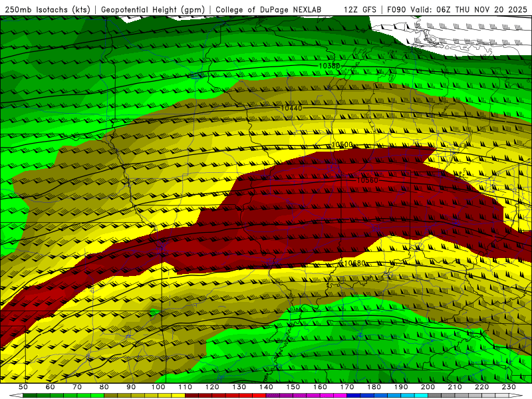Click the 160 knot legend value
The width and height of the screenshot is (532, 399).
pos(320,387)
